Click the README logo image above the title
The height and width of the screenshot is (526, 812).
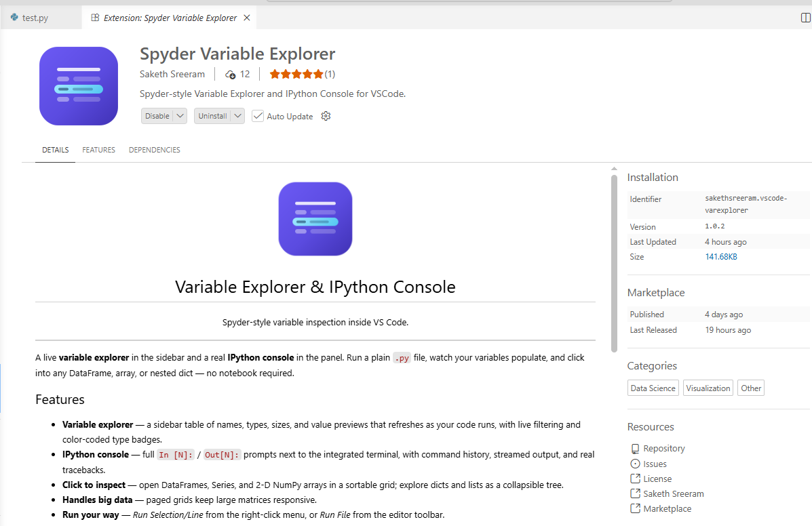[315, 219]
